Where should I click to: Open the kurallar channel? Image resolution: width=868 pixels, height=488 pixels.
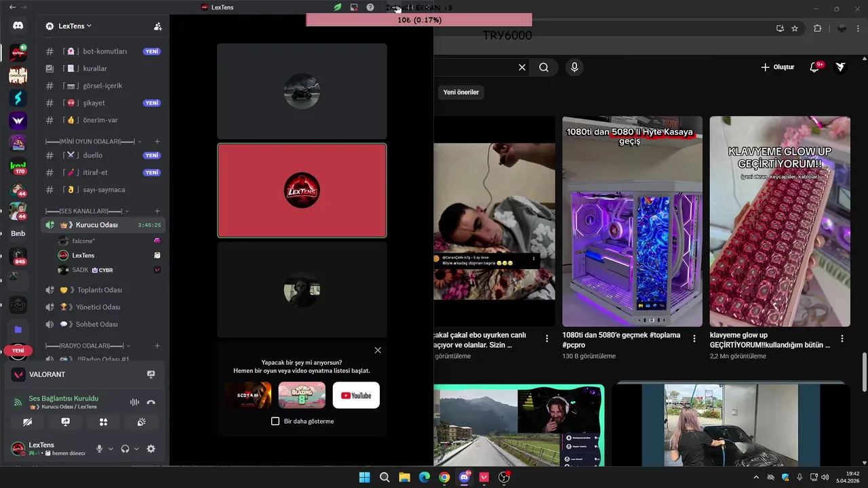point(103,68)
